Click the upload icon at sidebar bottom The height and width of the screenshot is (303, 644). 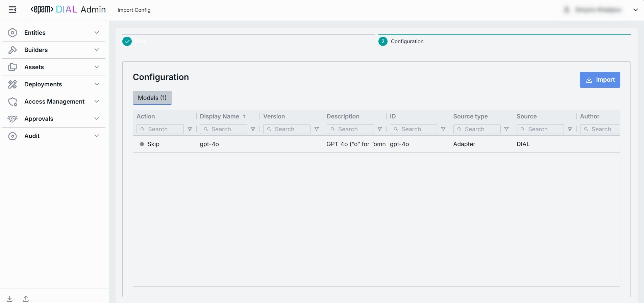26,299
